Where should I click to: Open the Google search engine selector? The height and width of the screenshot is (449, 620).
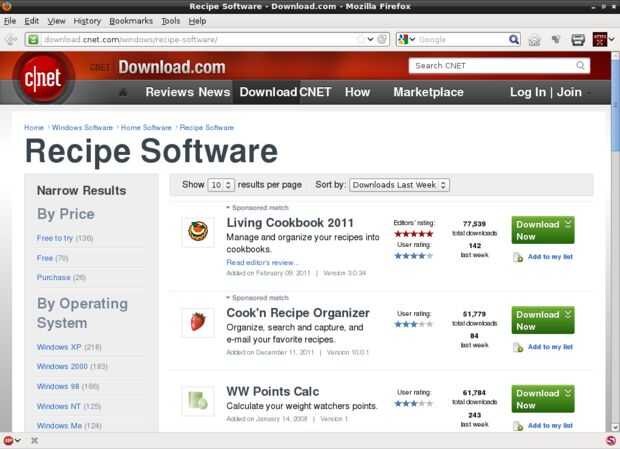[x=406, y=40]
